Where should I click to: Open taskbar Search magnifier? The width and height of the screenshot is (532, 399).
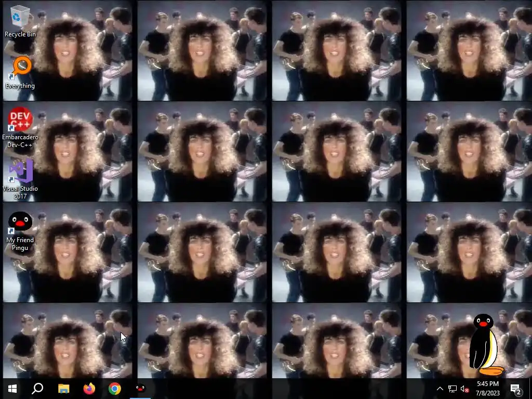tap(37, 389)
